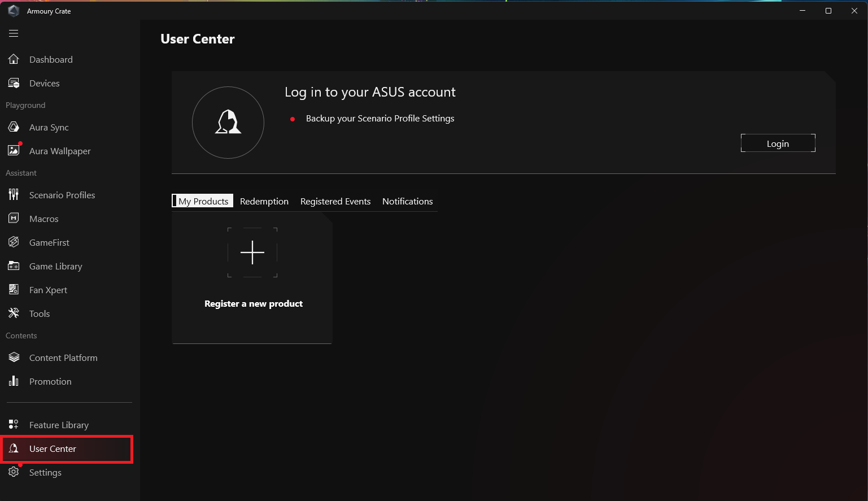
Task: Open Registered Events tab
Action: (x=335, y=201)
